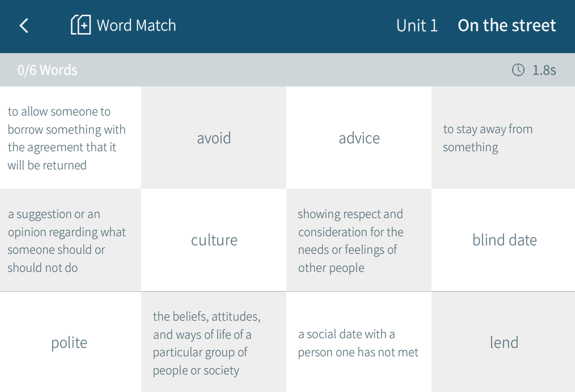Click the 'Unit 1' label in header

coord(417,25)
